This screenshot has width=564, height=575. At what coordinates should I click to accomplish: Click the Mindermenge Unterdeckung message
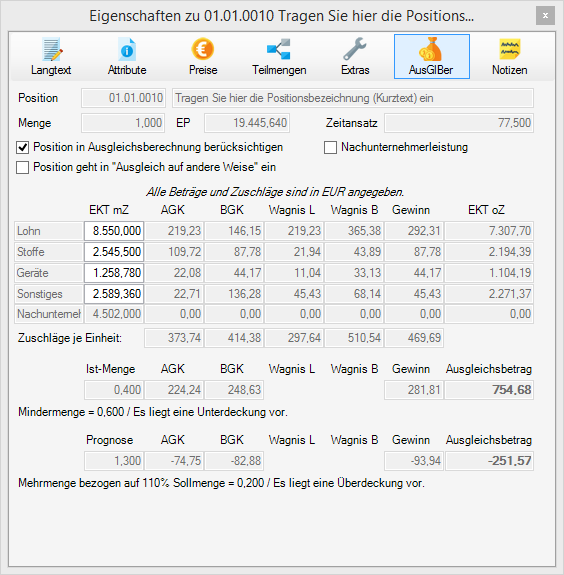[x=153, y=412]
